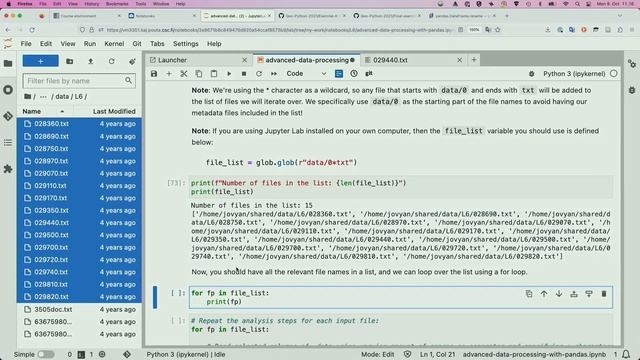The image size is (640, 360).
Task: Select file 029820.txt in the file list
Action: [79, 297]
